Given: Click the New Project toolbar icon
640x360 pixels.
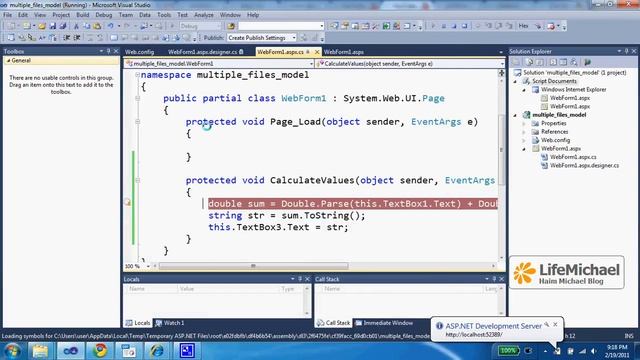Looking at the screenshot, I should [11, 26].
